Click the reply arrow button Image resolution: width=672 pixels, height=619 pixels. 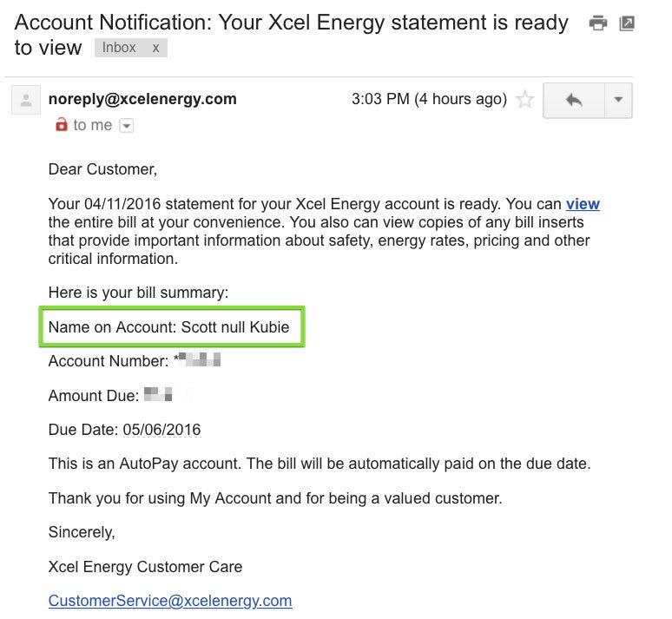[574, 101]
